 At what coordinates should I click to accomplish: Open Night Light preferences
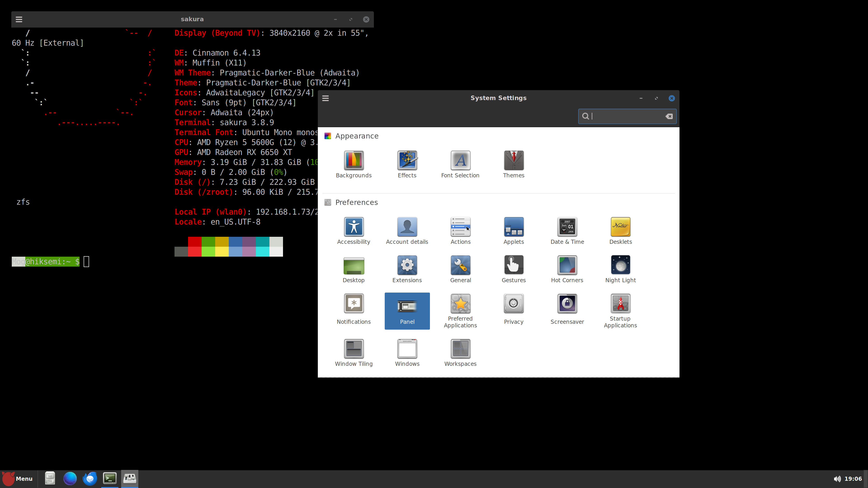click(x=620, y=269)
